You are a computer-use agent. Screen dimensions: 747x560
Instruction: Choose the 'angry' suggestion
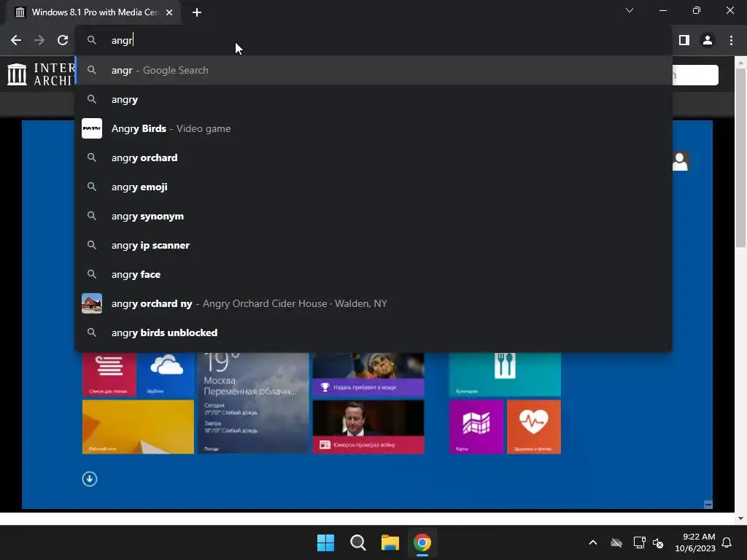tap(373, 99)
